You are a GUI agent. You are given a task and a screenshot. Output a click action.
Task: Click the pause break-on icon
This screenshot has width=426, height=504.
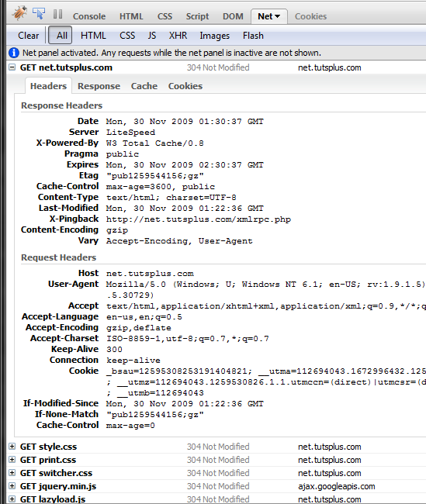[x=58, y=14]
